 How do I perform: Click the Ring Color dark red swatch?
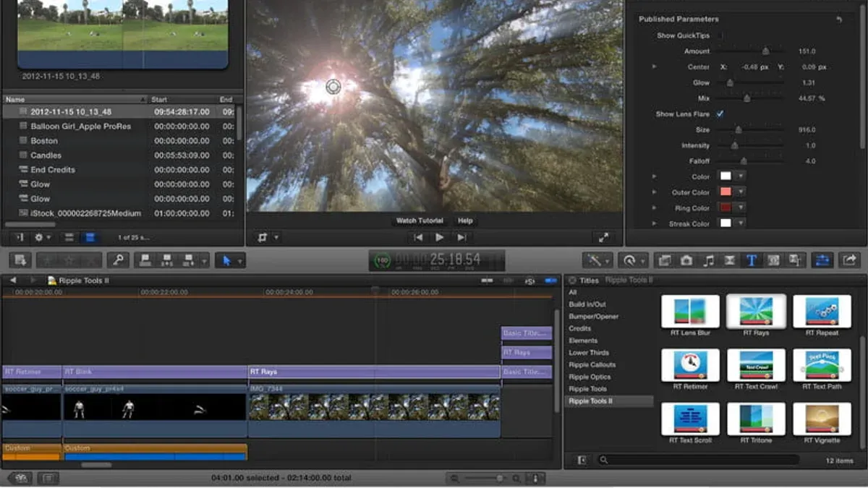coord(726,207)
